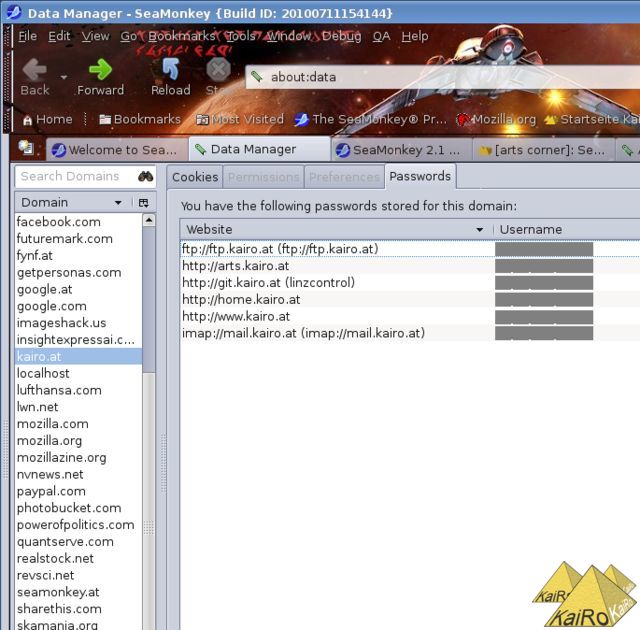
Task: Select google.at in domain list
Action: click(79, 289)
